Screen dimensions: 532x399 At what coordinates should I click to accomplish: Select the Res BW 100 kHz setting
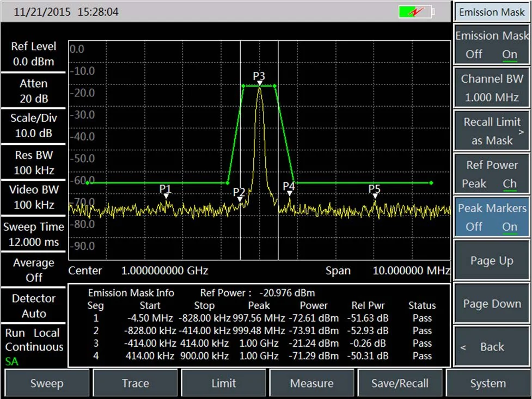pyautogui.click(x=33, y=163)
